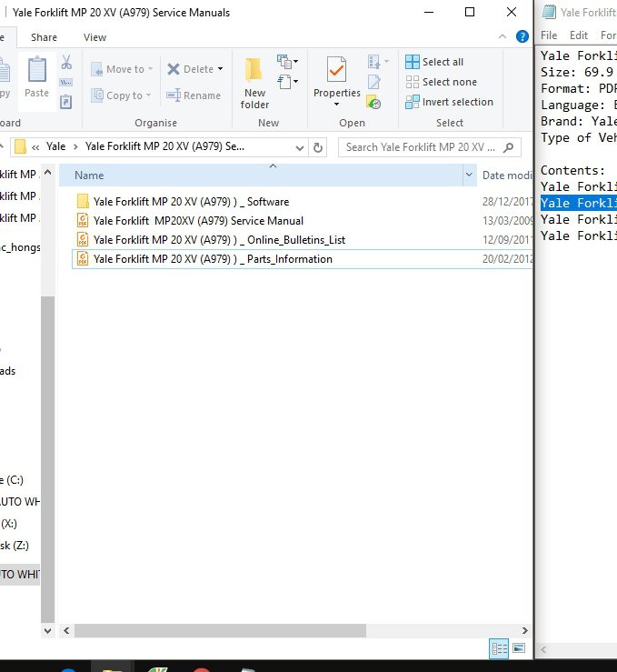Click horizontal scrollbar left arrow

click(66, 630)
